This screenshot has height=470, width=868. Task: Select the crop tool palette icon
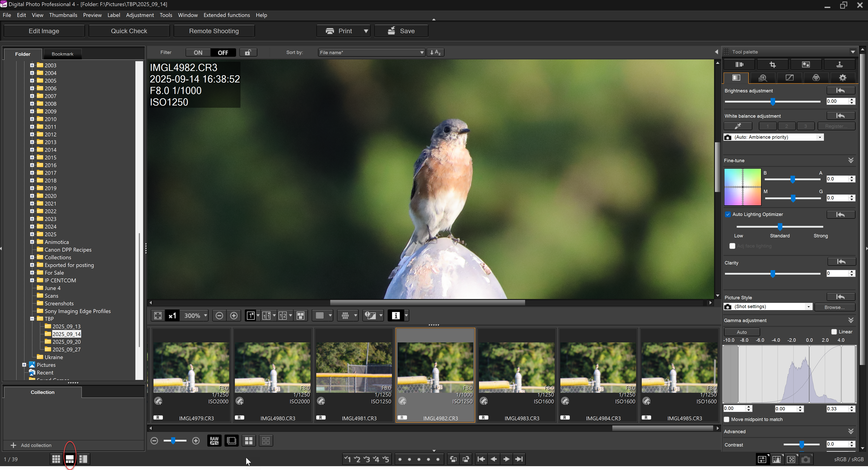(x=772, y=65)
